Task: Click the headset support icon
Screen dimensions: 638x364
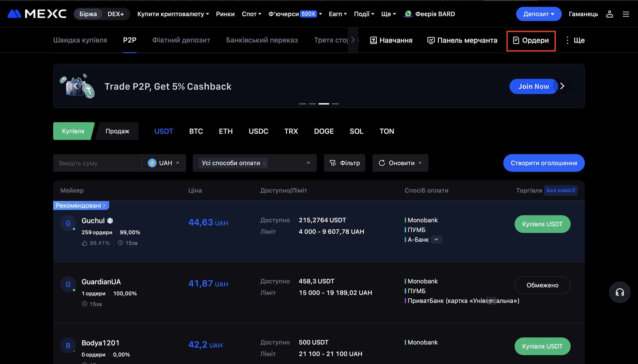Action: coord(619,292)
